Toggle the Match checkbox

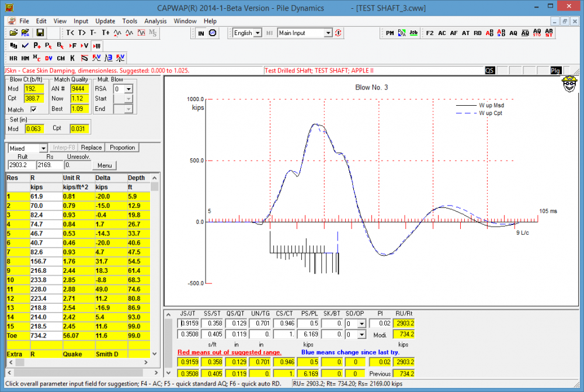(x=33, y=110)
